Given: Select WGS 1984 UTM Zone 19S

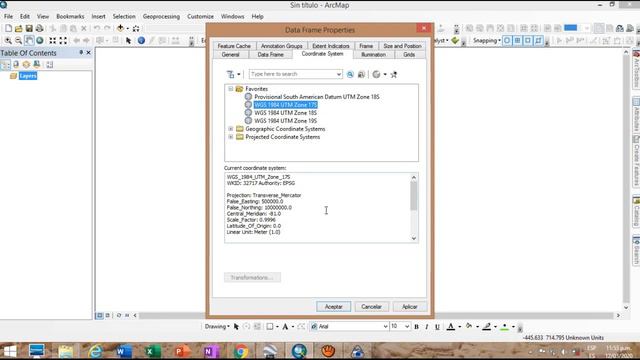Looking at the screenshot, I should pyautogui.click(x=285, y=121).
